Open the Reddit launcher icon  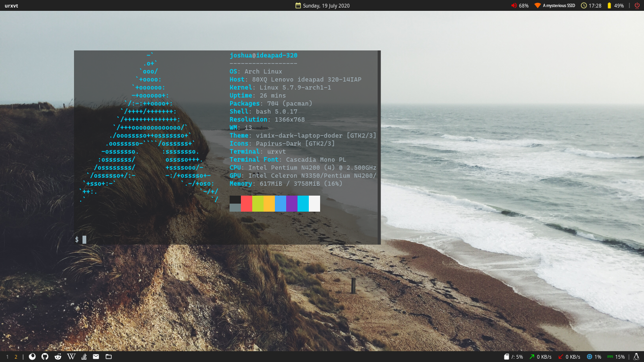[58, 357]
